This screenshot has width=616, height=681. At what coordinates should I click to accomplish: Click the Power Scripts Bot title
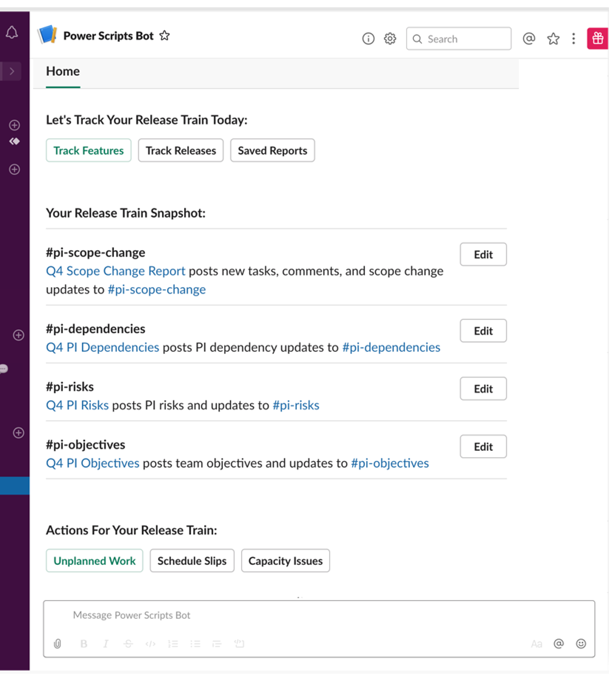pyautogui.click(x=109, y=36)
